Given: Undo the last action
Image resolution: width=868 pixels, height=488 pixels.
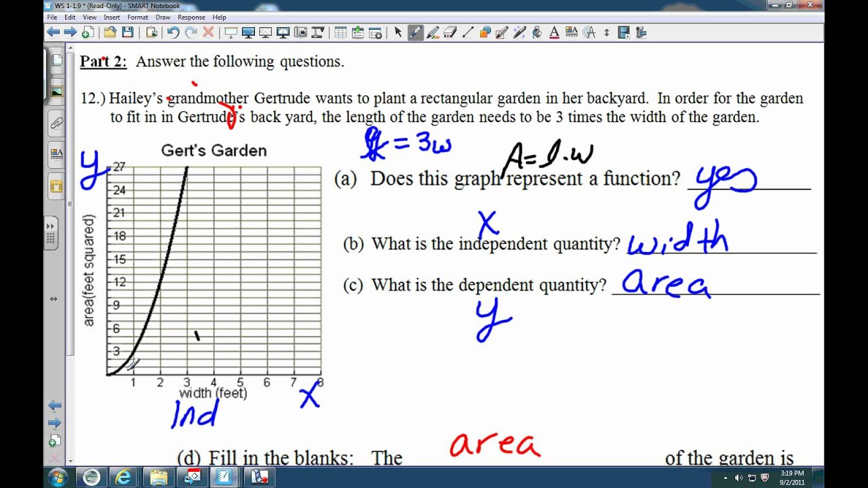Looking at the screenshot, I should pos(173,32).
